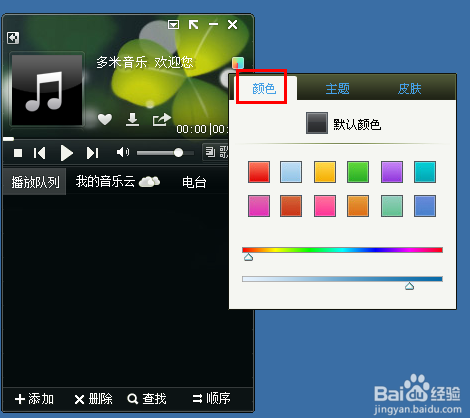470x418 pixels.
Task: Reset using the 默认颜色 label
Action: (x=357, y=124)
